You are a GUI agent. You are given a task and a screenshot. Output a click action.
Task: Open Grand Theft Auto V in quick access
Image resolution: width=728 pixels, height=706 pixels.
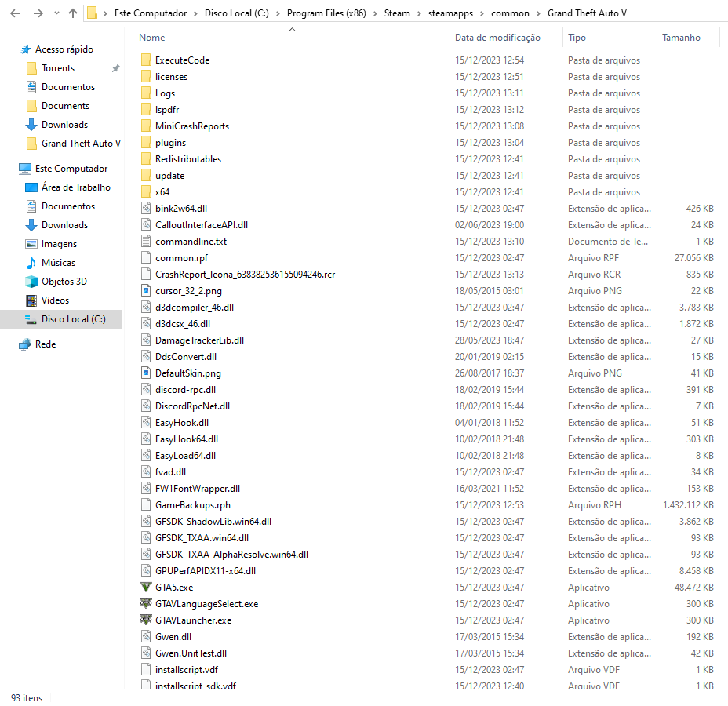[82, 144]
